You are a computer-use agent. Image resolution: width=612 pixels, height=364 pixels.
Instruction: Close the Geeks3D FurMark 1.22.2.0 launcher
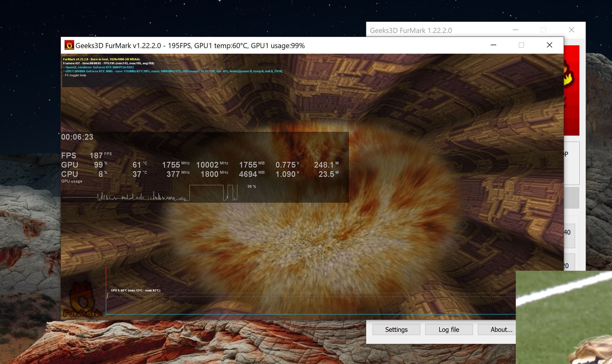tap(572, 30)
